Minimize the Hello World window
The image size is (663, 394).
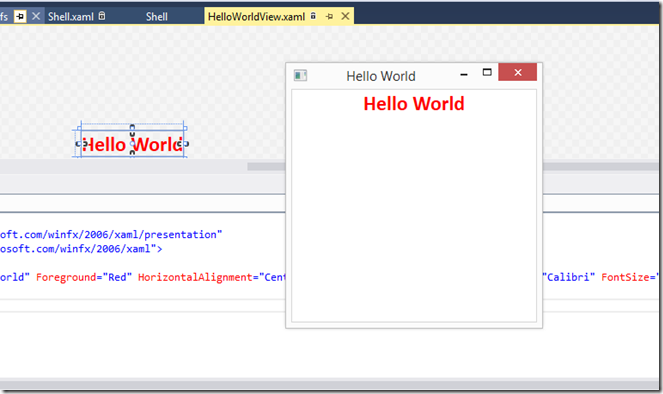[x=464, y=74]
